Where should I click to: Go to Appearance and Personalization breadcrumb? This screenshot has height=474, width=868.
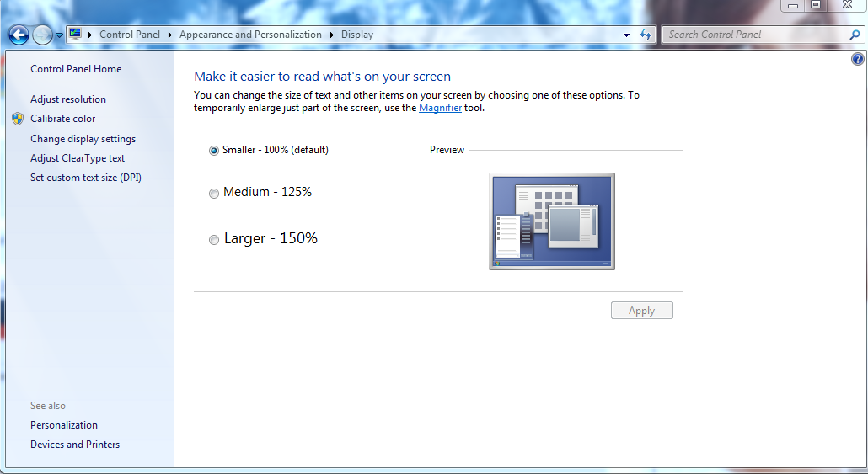[x=250, y=35]
